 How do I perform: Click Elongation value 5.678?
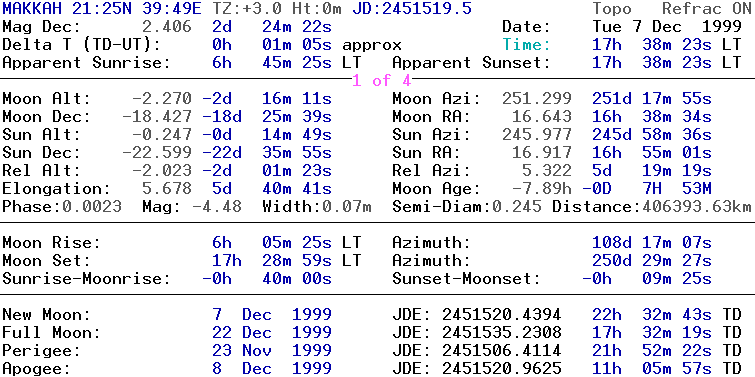167,188
